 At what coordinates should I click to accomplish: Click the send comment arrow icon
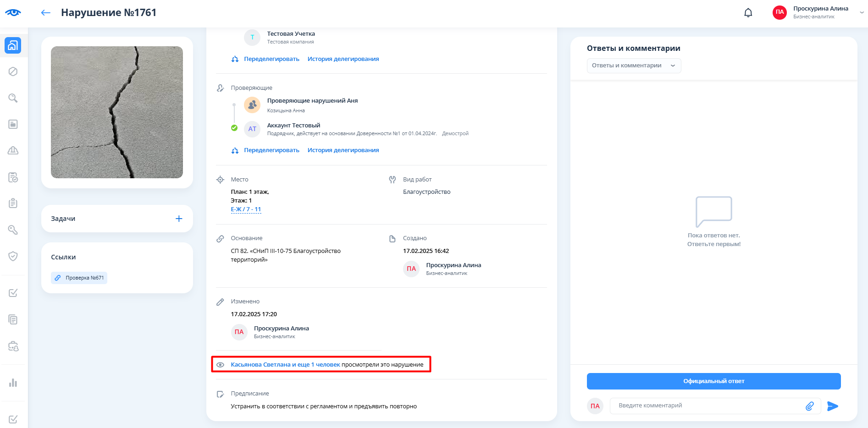832,406
